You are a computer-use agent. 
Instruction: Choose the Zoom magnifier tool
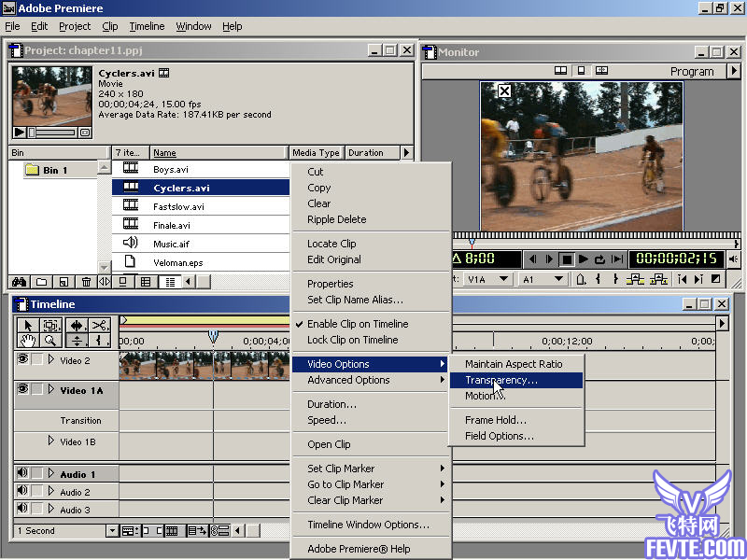point(50,342)
